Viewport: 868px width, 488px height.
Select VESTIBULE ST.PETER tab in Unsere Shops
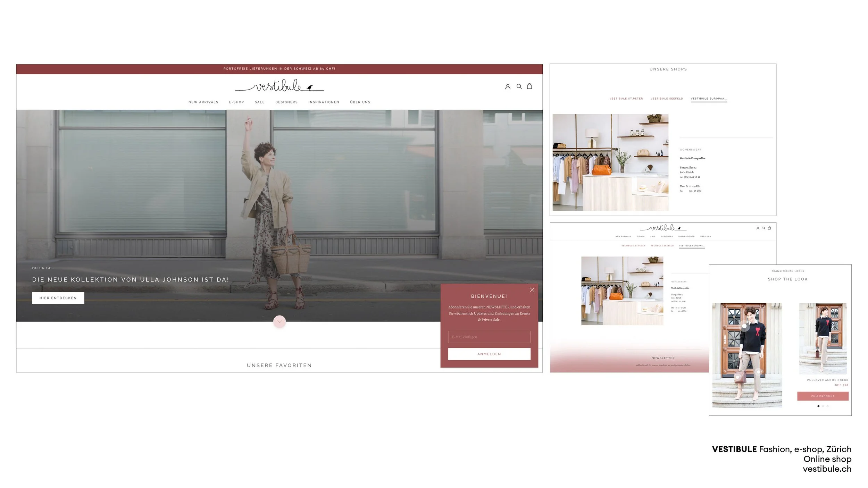point(626,99)
